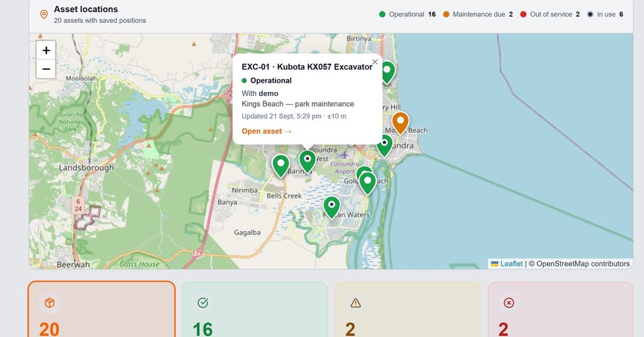Click the red circled X icon in card
The height and width of the screenshot is (337, 644).
point(509,303)
